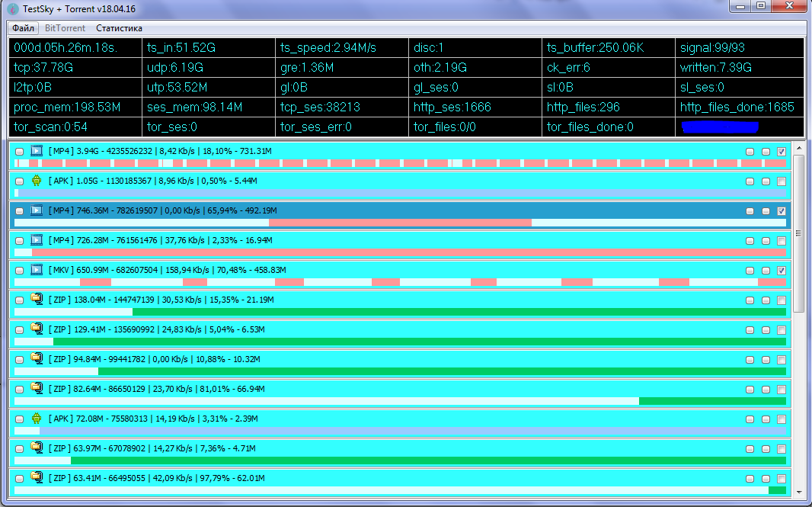Click the scrollbar down arrow of the list
This screenshot has width=812, height=507.
(798, 492)
